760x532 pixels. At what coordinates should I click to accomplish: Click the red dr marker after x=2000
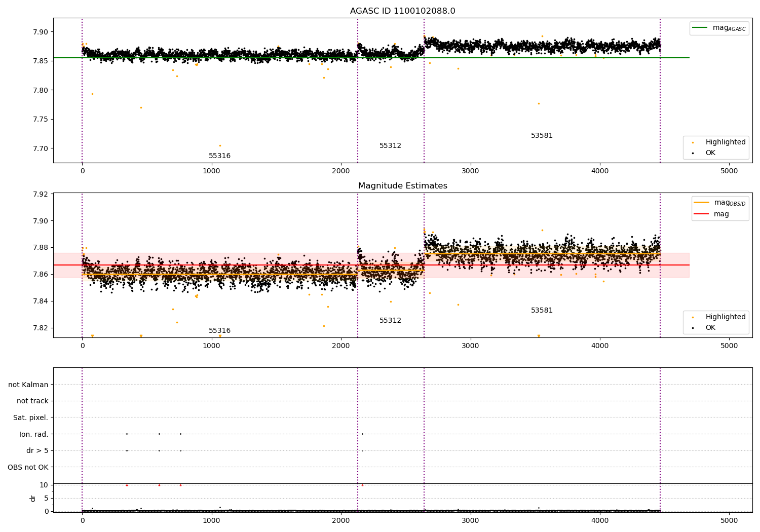click(x=362, y=485)
